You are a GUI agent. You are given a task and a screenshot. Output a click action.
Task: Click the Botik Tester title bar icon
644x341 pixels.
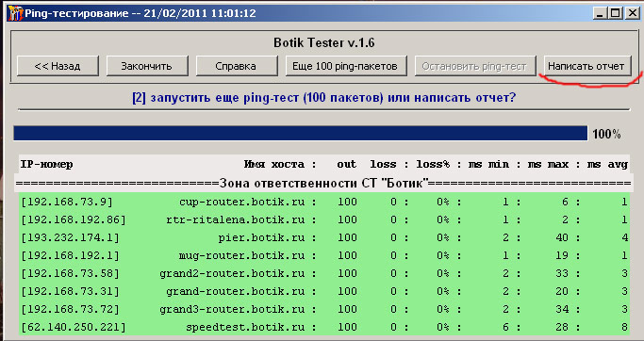pos(15,13)
